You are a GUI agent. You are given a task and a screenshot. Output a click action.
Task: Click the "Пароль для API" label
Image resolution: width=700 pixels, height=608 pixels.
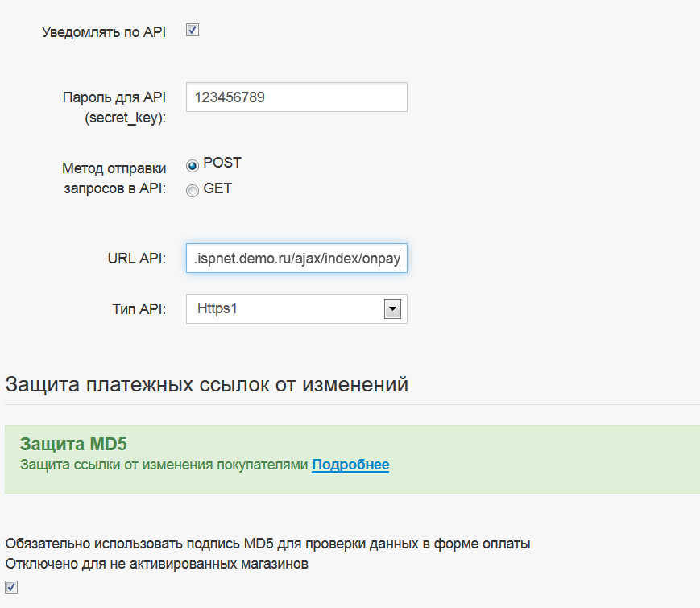114,97
